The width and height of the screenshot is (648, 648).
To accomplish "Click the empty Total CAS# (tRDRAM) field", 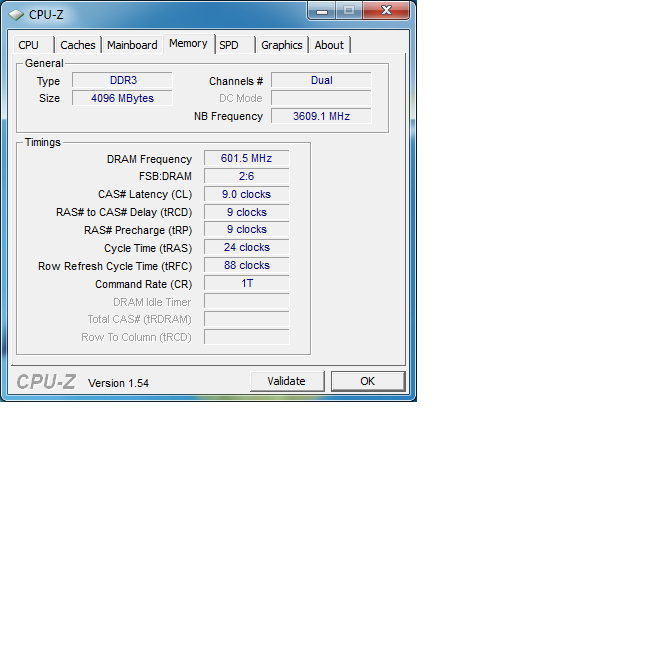I will [x=247, y=319].
